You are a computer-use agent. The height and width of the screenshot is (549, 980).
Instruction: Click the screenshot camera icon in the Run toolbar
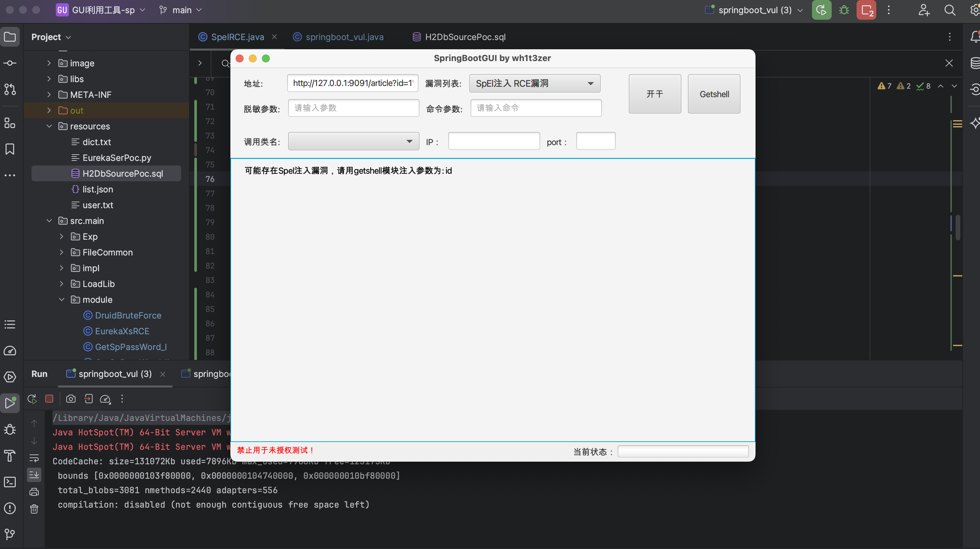(71, 399)
